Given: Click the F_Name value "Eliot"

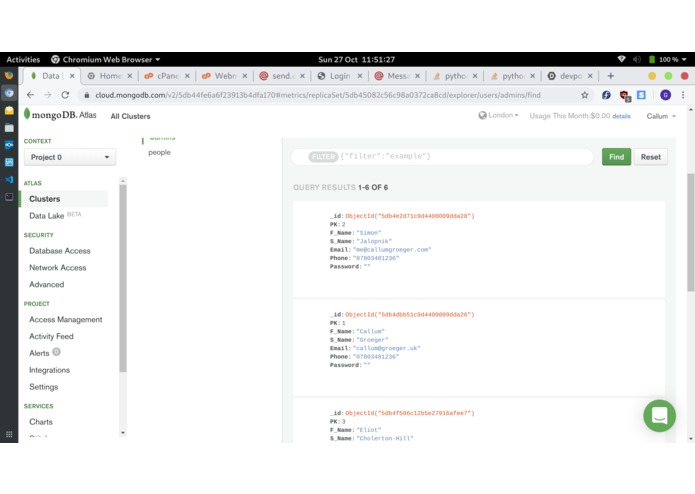Looking at the screenshot, I should tap(369, 430).
